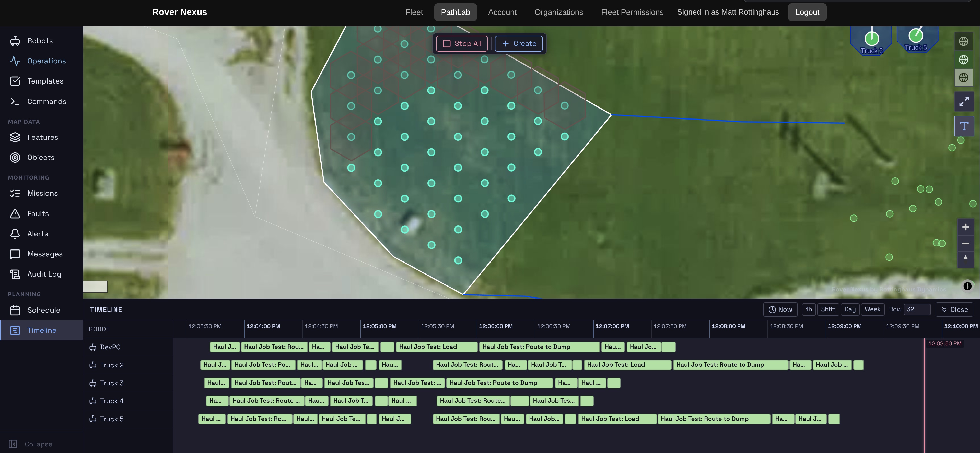
Task: Set timeline range to Week
Action: click(x=872, y=309)
